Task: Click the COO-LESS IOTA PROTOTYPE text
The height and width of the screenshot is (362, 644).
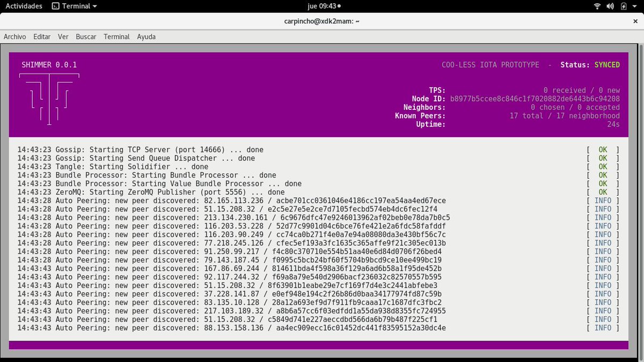Action: point(490,65)
